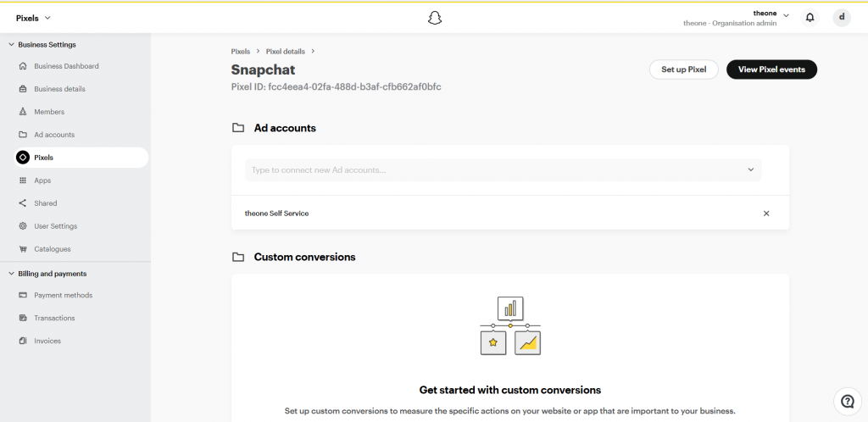The width and height of the screenshot is (868, 422).
Task: Open the Pixels top-left dropdown
Action: [33, 18]
